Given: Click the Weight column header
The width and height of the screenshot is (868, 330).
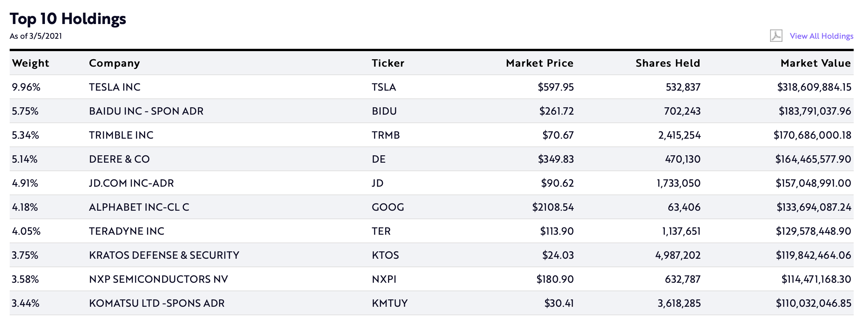Looking at the screenshot, I should [31, 63].
